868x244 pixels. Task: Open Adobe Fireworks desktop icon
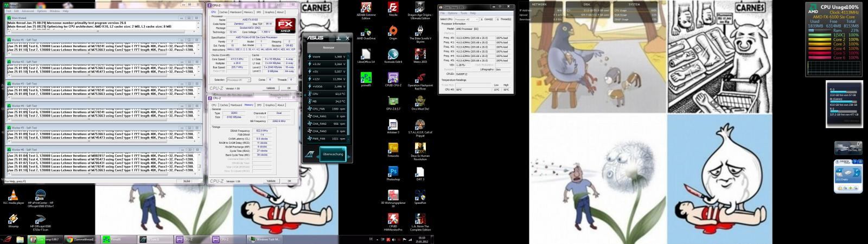(x=393, y=150)
